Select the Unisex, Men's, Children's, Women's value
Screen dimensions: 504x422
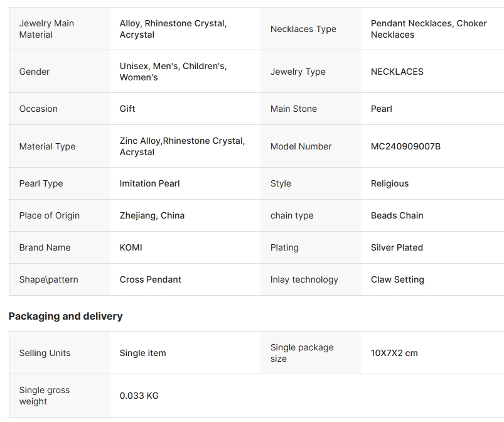pyautogui.click(x=173, y=72)
